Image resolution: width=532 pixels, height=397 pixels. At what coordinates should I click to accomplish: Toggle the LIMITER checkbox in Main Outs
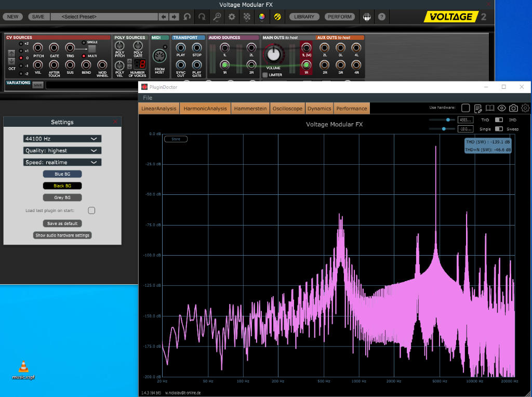point(265,75)
